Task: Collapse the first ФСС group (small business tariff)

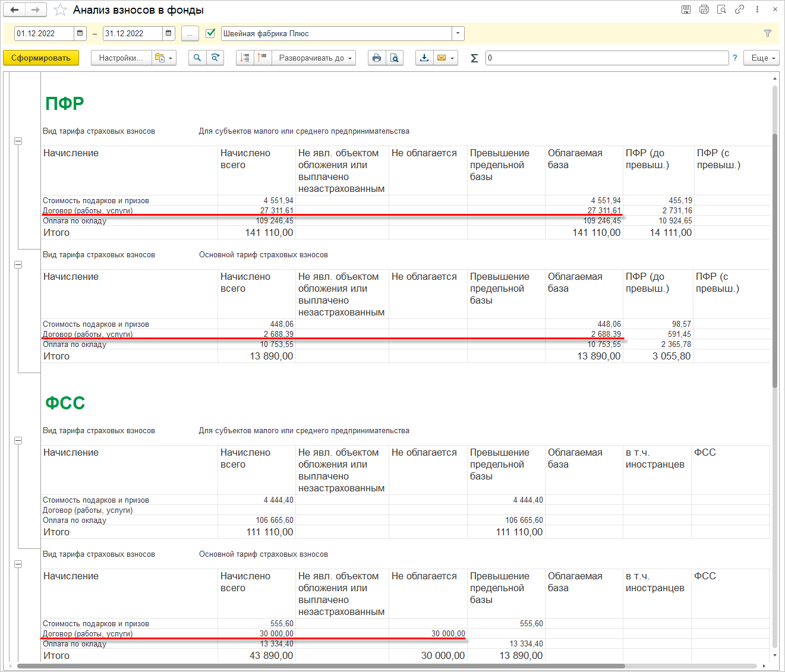Action: click(x=18, y=441)
